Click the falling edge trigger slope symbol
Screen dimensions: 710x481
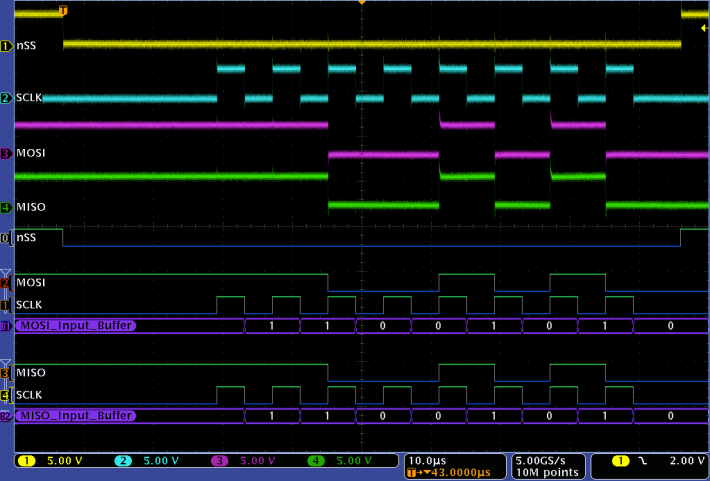click(643, 461)
